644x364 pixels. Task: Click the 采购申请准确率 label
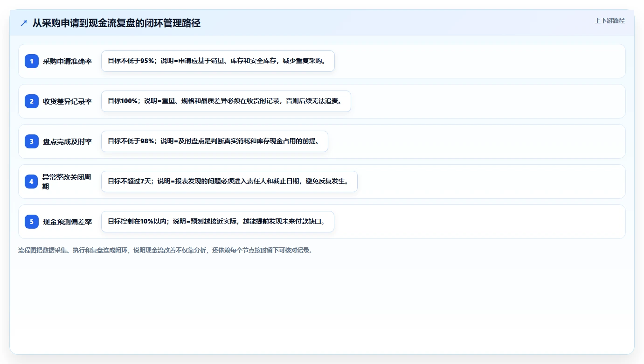coord(67,61)
